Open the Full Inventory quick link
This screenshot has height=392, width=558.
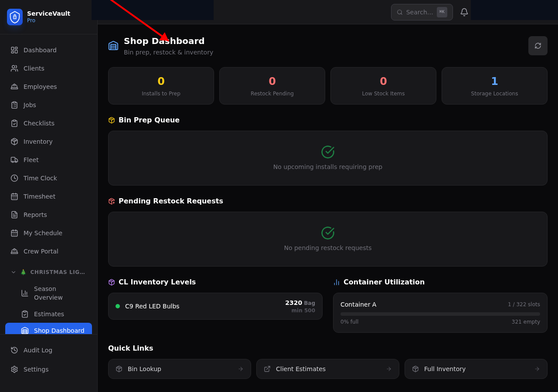[x=476, y=369]
